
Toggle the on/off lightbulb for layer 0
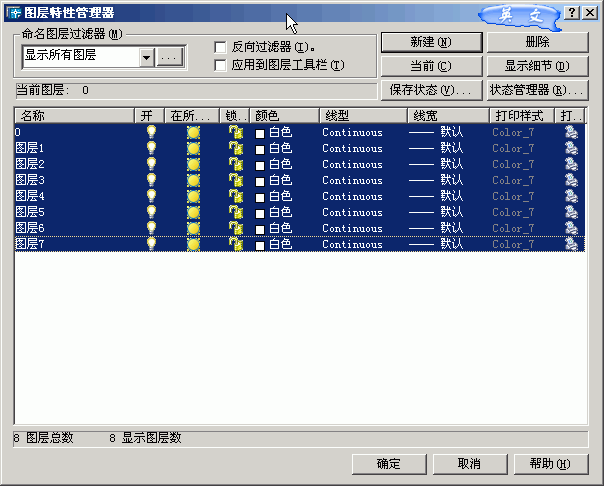click(x=151, y=132)
